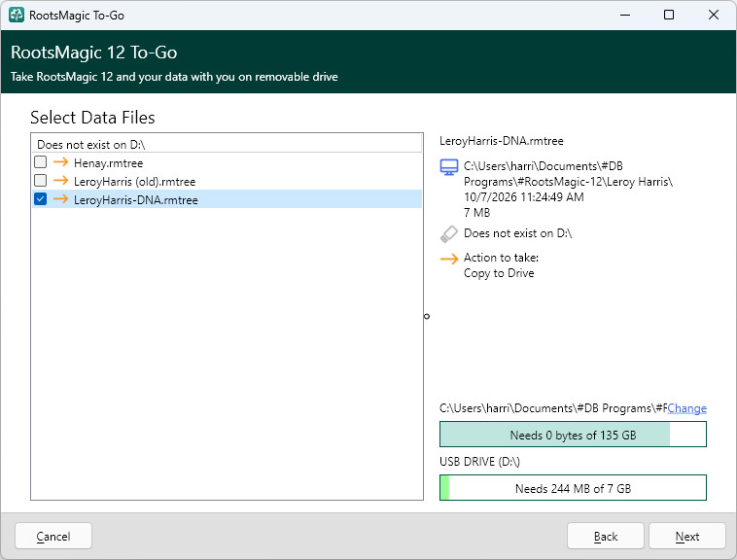Screen dimensions: 737x560
Task: Click the 'Select Data Files' heading
Action: 92,118
